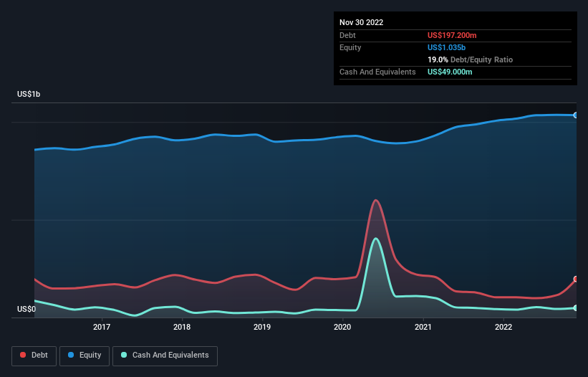Screen dimensions: 588x377
Task: Click the teal Cash endpoint marker
Action: (577, 308)
